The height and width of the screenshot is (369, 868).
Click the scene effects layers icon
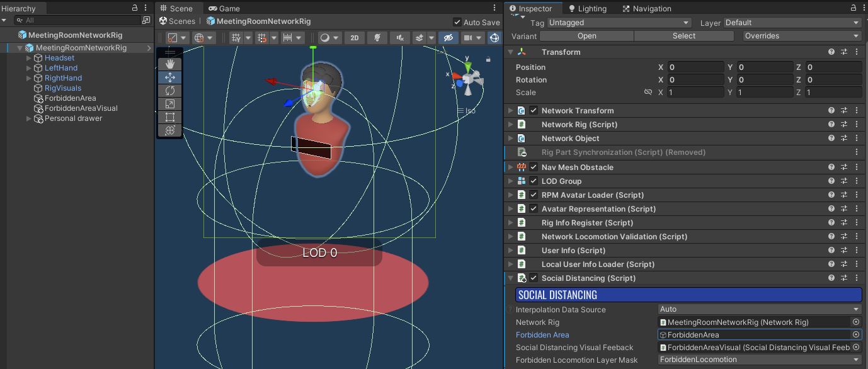point(420,38)
